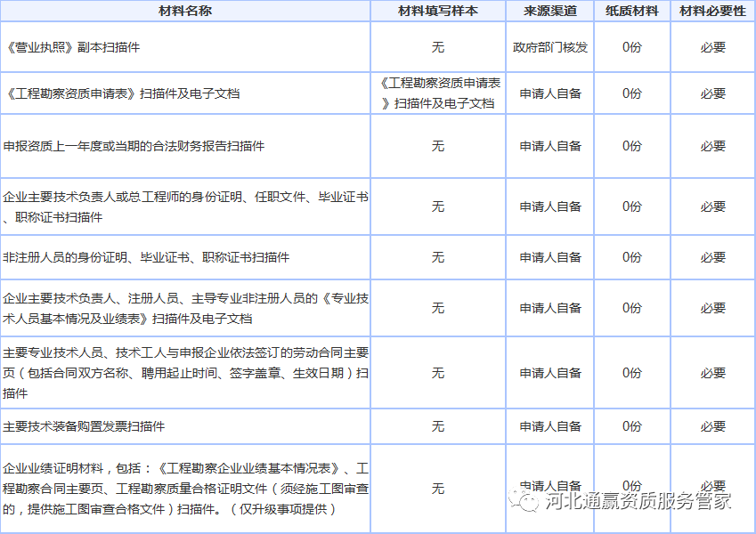Click 必要 in the 营业执照 row

pos(712,47)
